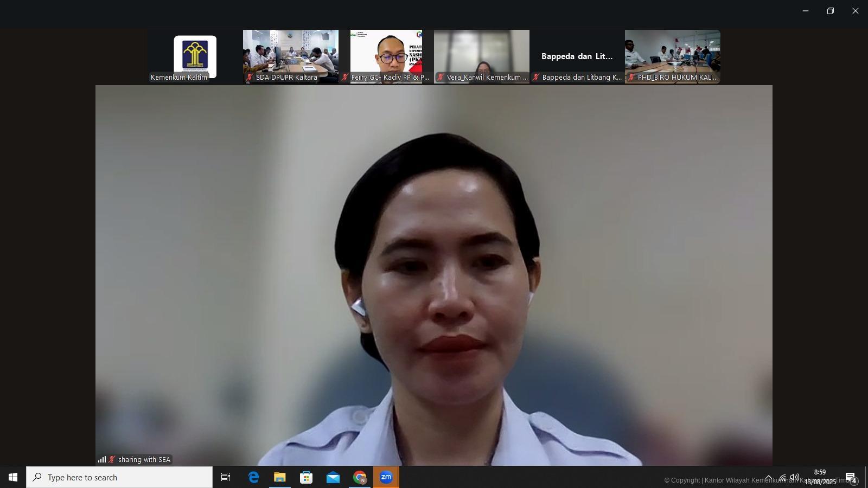868x488 pixels.
Task: Minimize the Zoom meeting window
Action: (806, 11)
